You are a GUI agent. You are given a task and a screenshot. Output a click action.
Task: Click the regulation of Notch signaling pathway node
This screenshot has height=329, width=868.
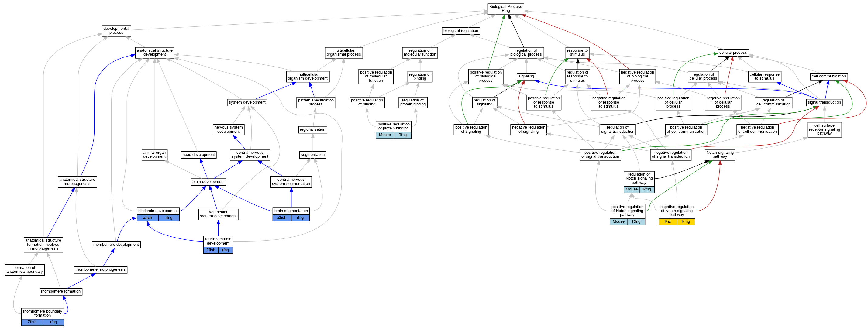click(639, 179)
